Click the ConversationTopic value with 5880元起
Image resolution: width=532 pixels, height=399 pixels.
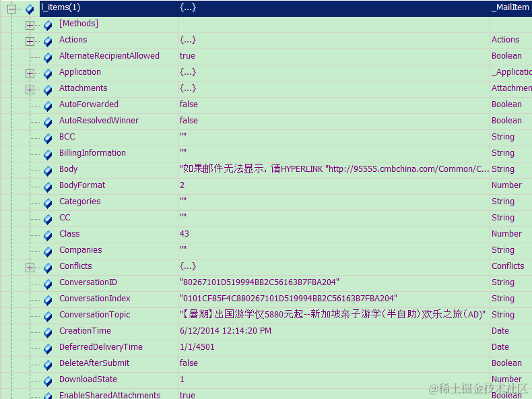[333, 315]
